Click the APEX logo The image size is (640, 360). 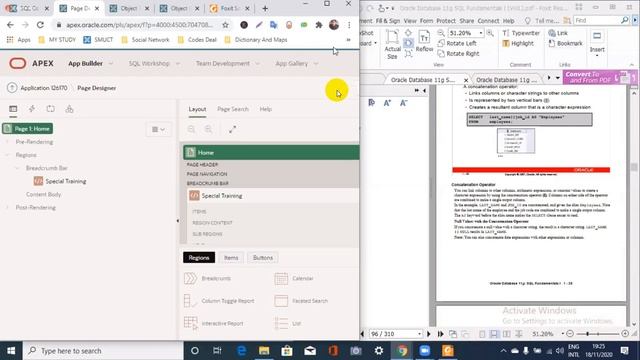click(x=31, y=63)
